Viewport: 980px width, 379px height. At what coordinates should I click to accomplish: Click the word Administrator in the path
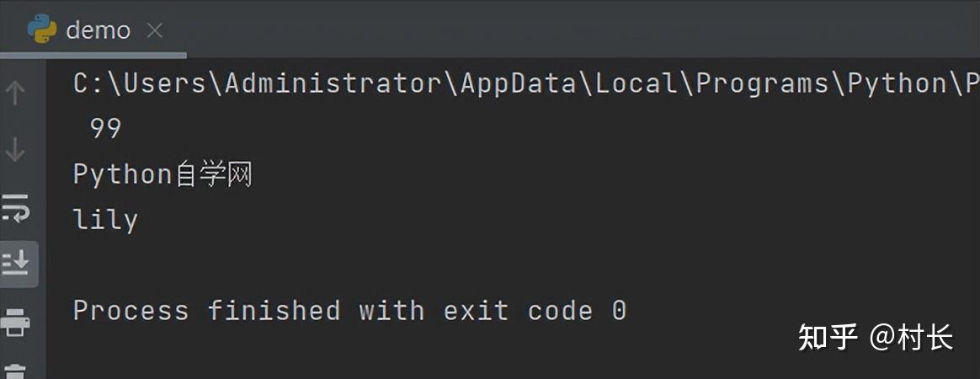click(x=333, y=84)
